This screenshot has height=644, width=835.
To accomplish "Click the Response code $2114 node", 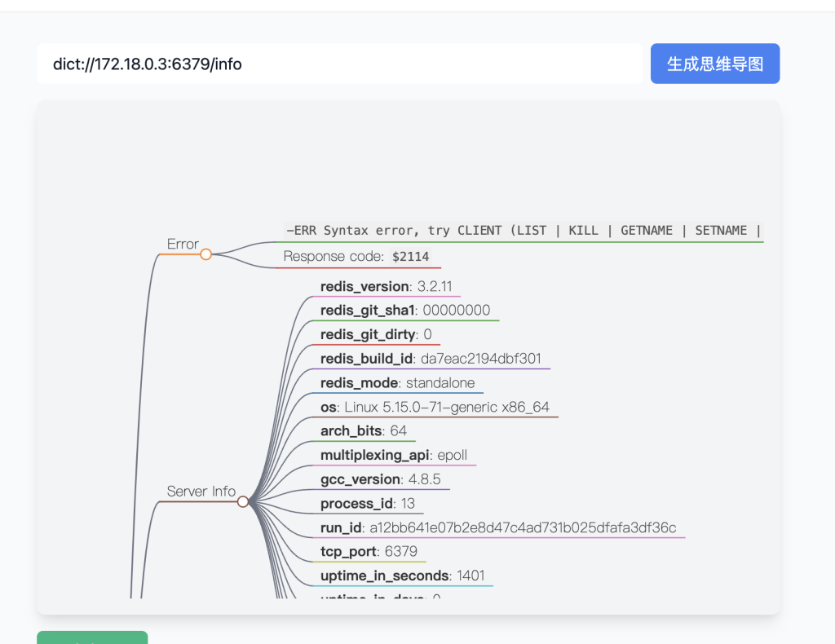I will pos(356,257).
